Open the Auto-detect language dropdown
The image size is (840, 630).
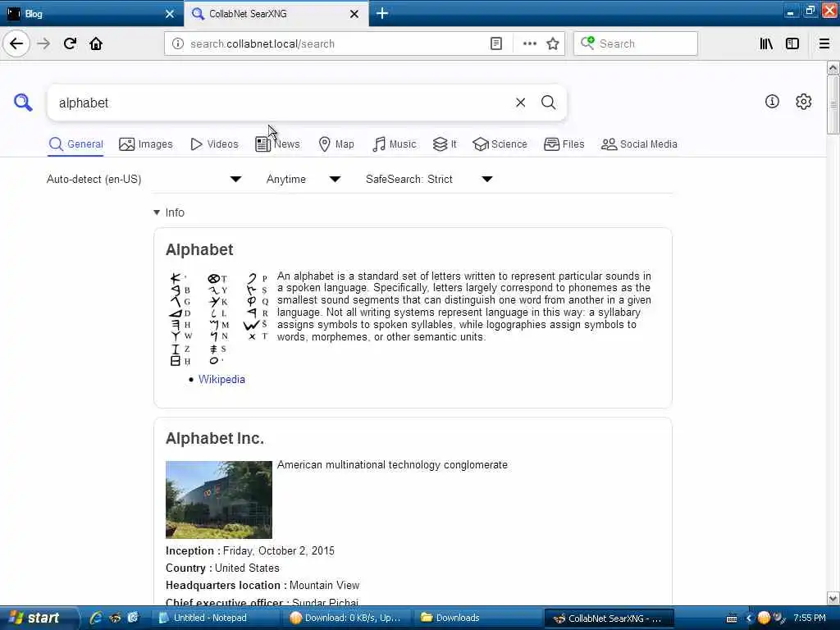[144, 179]
